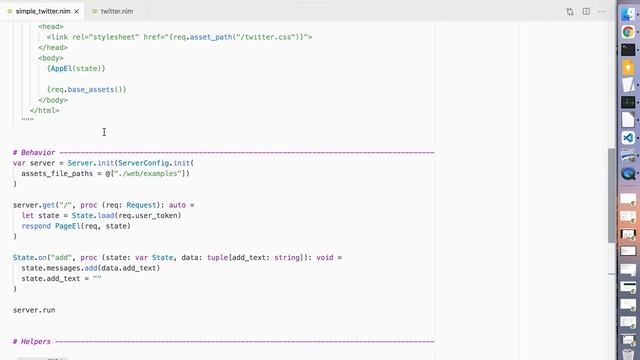Click the './web/examples' string
This screenshot has width=640, height=360.
point(148,173)
